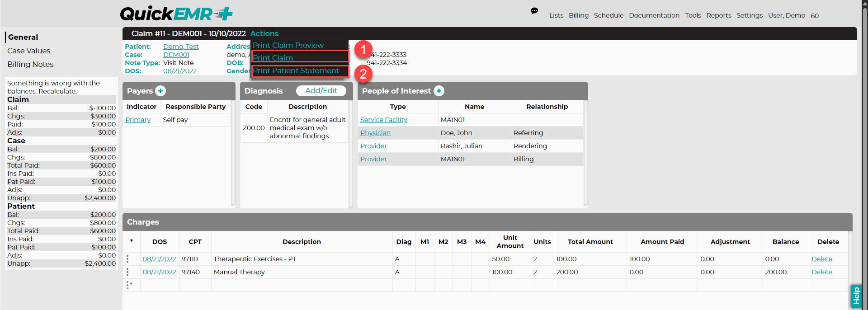Image resolution: width=868 pixels, height=310 pixels.
Task: Select Print Claim Preview from Actions
Action: pos(288,45)
